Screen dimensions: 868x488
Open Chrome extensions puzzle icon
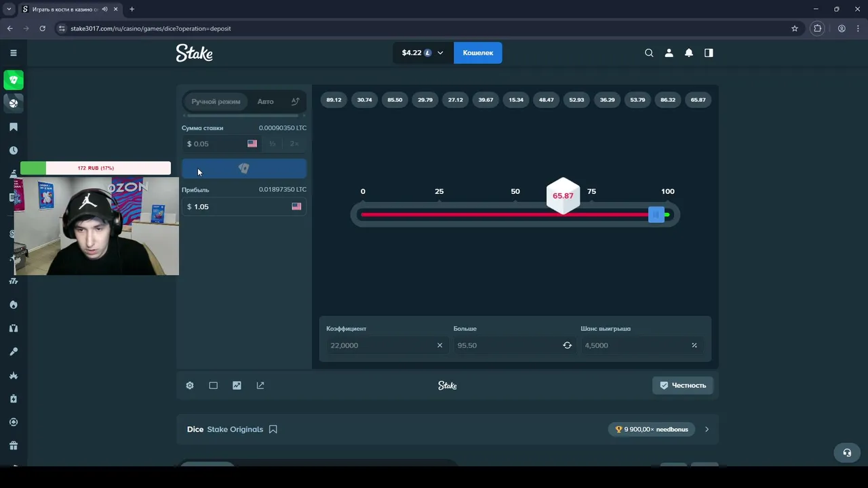pos(818,28)
